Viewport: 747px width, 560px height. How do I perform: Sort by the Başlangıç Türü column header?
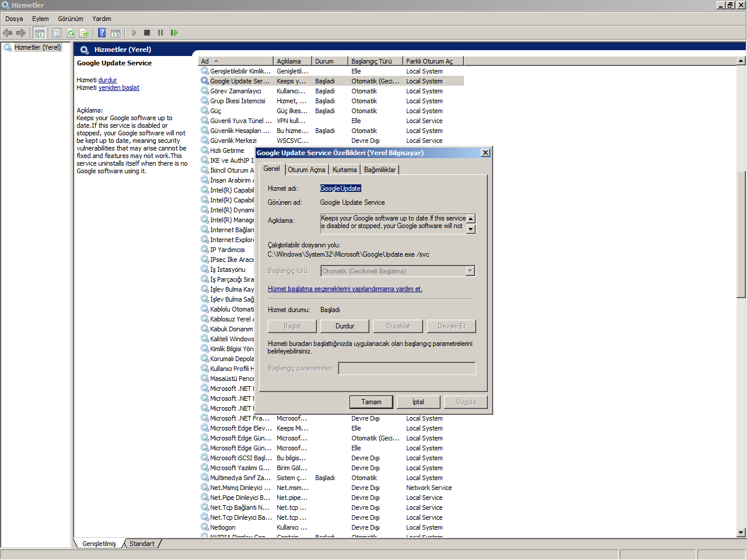375,61
